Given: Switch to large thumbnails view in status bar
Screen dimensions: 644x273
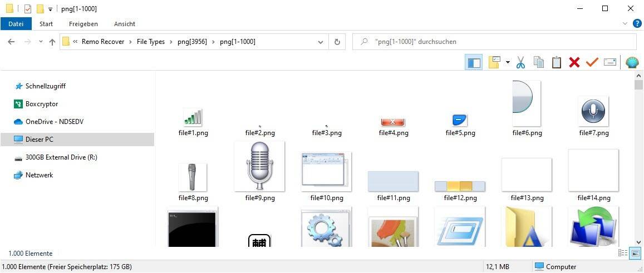Looking at the screenshot, I should coord(635,254).
